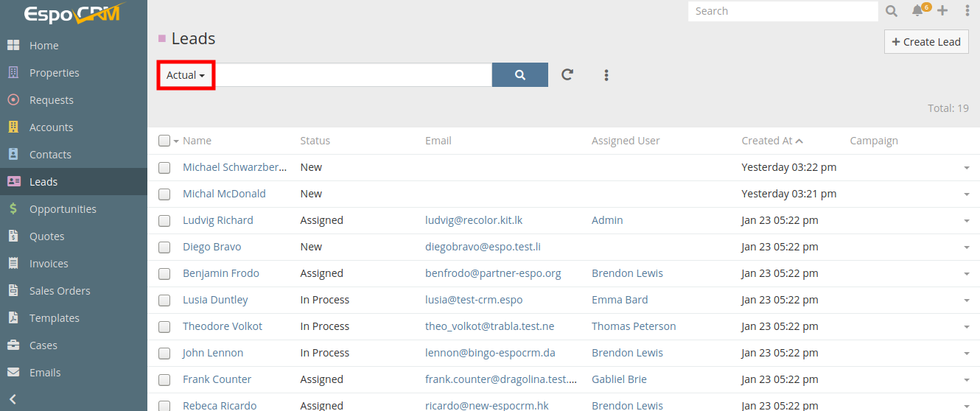Screen dimensions: 980x411
Task: Click the global search magnifier icon
Action: point(892,11)
